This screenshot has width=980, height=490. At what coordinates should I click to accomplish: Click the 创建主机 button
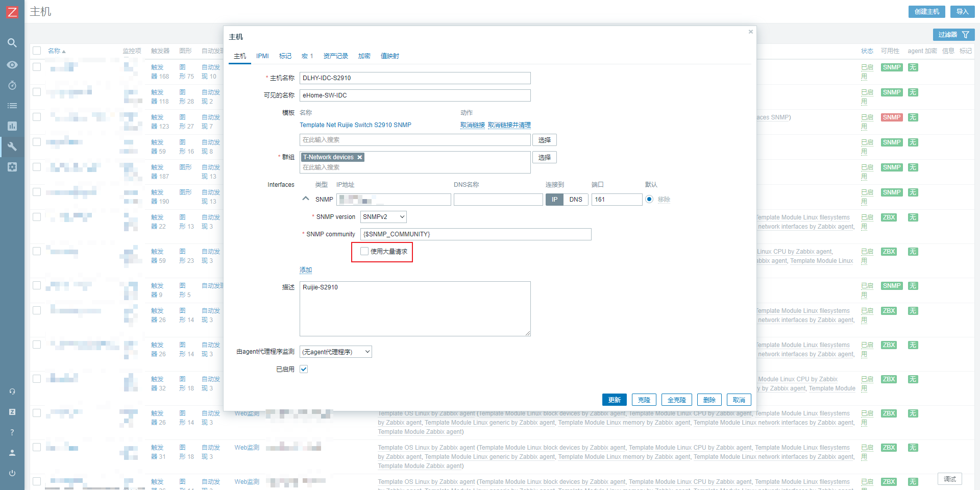927,12
